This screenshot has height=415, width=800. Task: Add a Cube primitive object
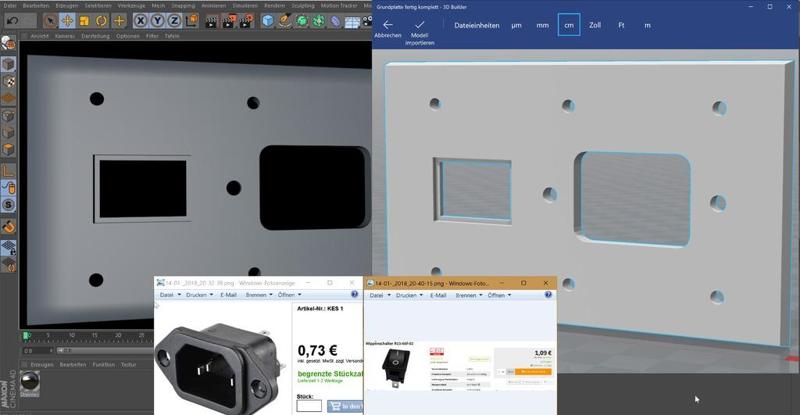(268, 21)
